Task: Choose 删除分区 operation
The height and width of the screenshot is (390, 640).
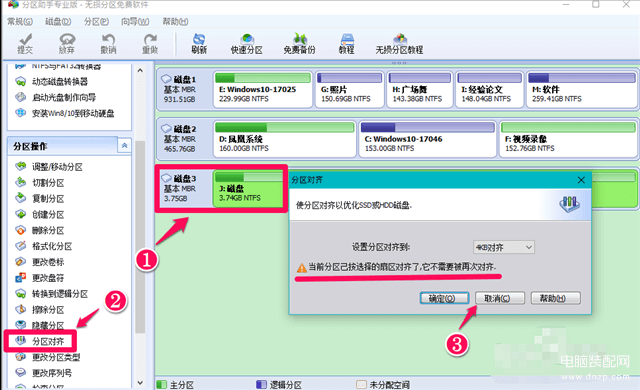Action: (40, 230)
